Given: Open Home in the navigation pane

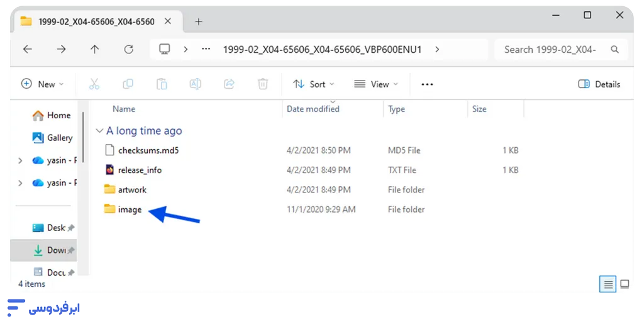Looking at the screenshot, I should tap(52, 115).
